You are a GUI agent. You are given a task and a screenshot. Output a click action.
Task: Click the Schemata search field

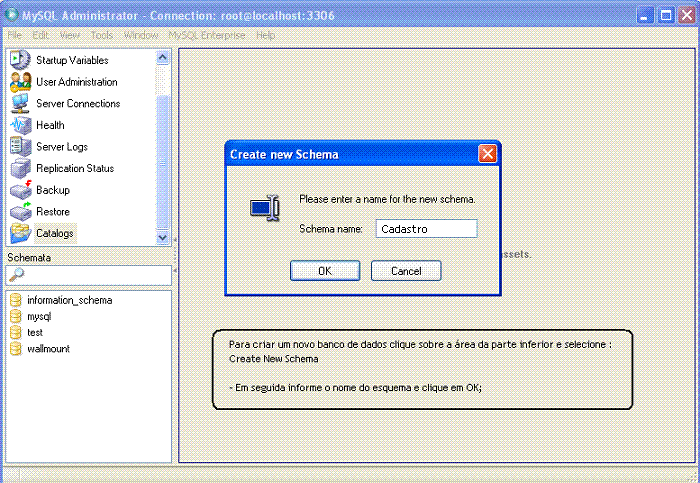88,275
